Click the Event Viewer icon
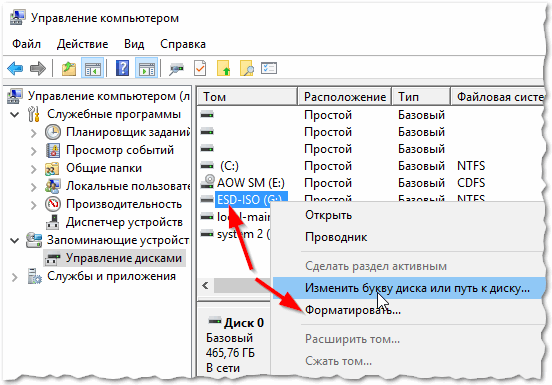552x385 pixels. pos(53,150)
